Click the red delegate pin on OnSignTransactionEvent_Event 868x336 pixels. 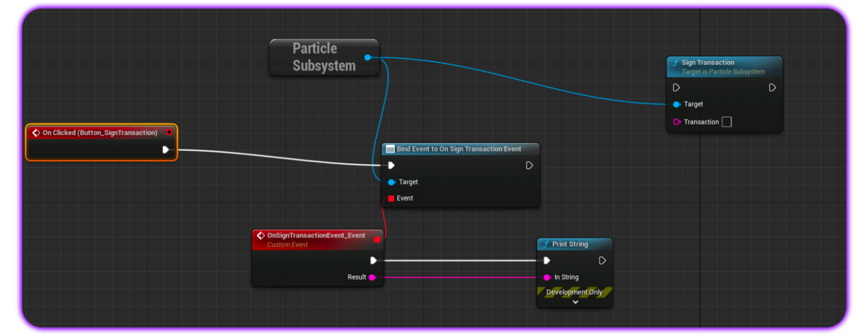[x=377, y=240]
